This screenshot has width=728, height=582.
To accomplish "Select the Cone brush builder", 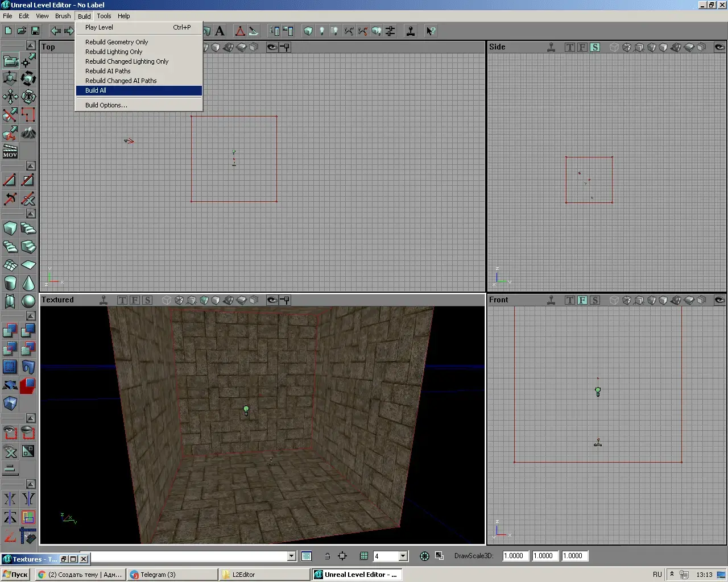I will click(28, 283).
